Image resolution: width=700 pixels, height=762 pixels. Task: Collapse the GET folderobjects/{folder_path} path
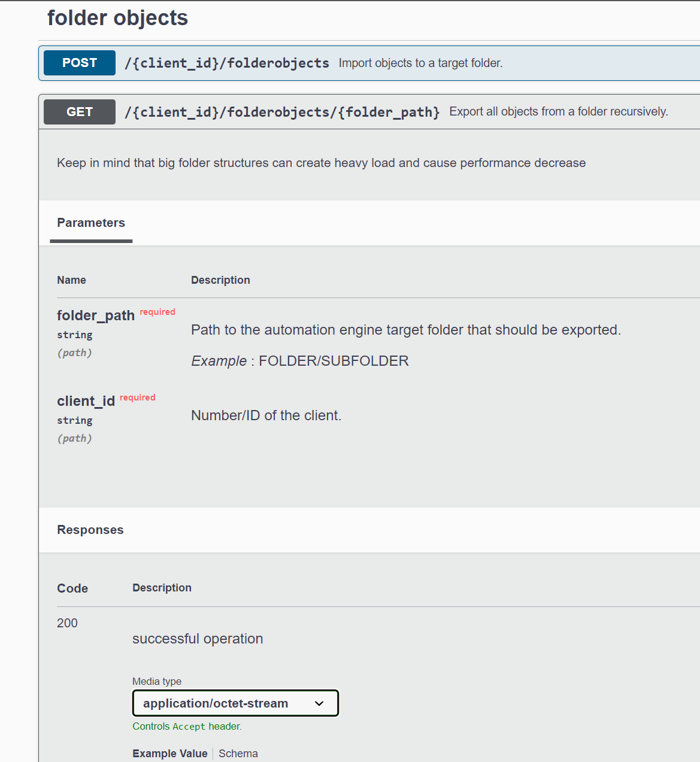point(282,112)
